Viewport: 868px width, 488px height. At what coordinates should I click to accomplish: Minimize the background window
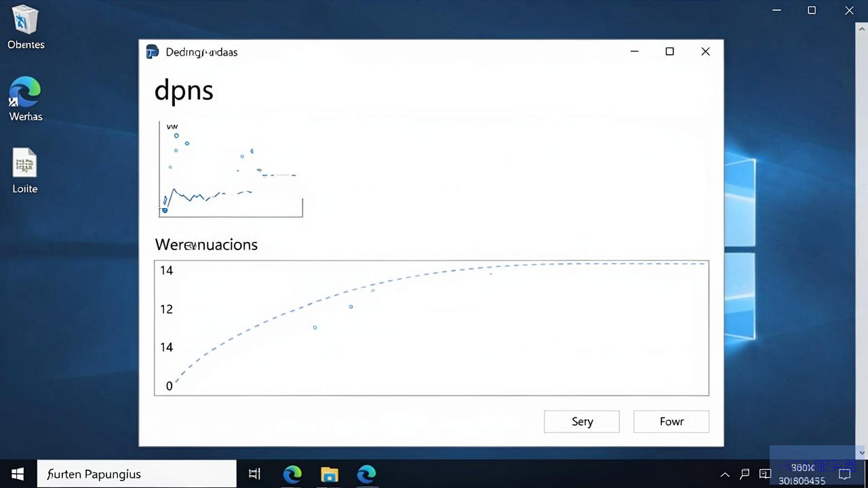click(776, 10)
